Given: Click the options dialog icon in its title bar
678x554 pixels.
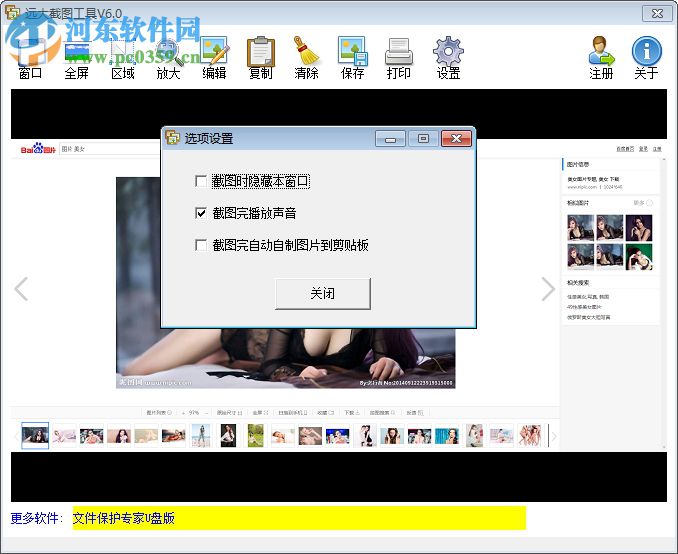Looking at the screenshot, I should tap(173, 138).
